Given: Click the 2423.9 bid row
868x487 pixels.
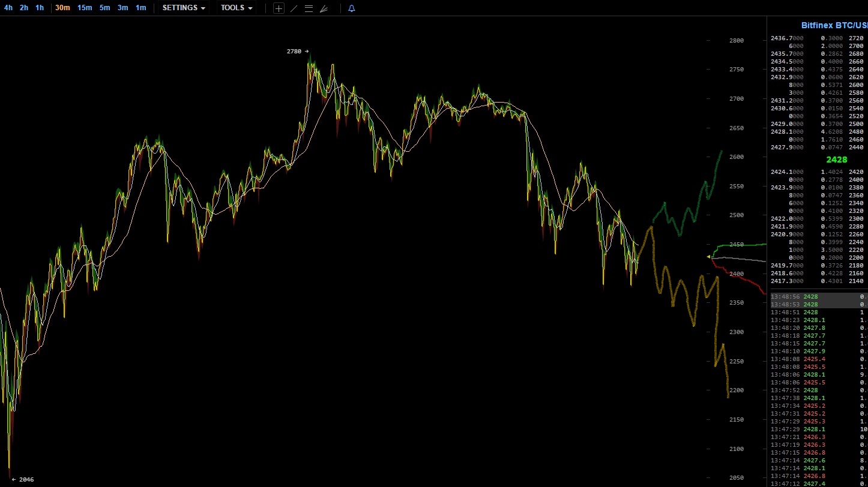Looking at the screenshot, I should point(818,188).
